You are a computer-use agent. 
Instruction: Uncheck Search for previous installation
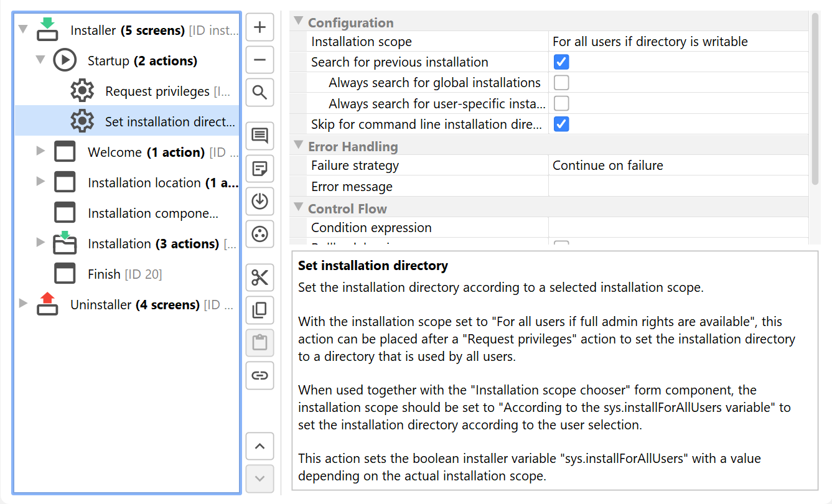[x=561, y=62]
